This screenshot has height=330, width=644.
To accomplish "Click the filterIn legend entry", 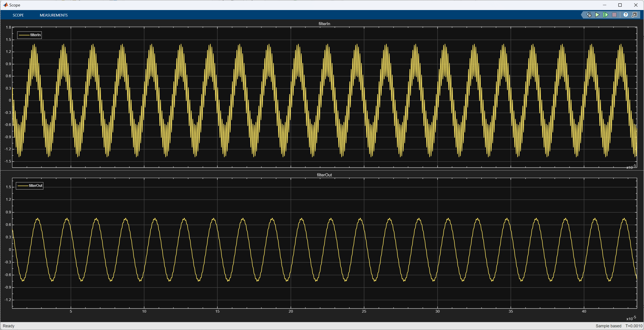I will pos(35,35).
